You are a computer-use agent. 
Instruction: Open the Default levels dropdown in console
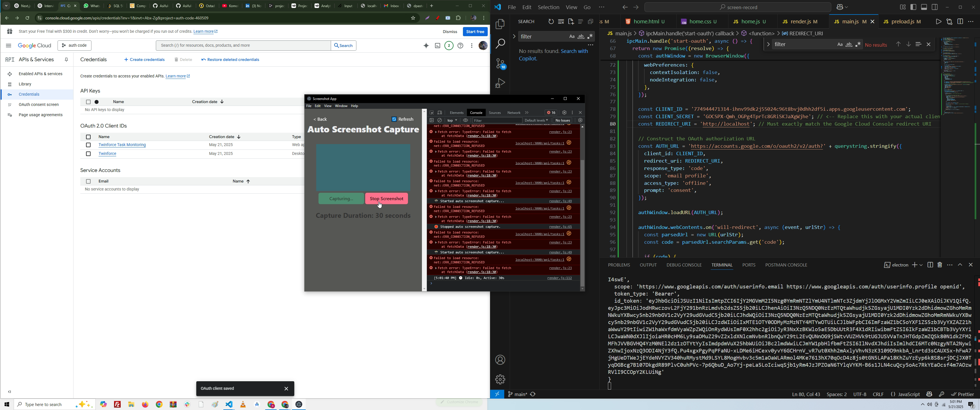click(536, 120)
